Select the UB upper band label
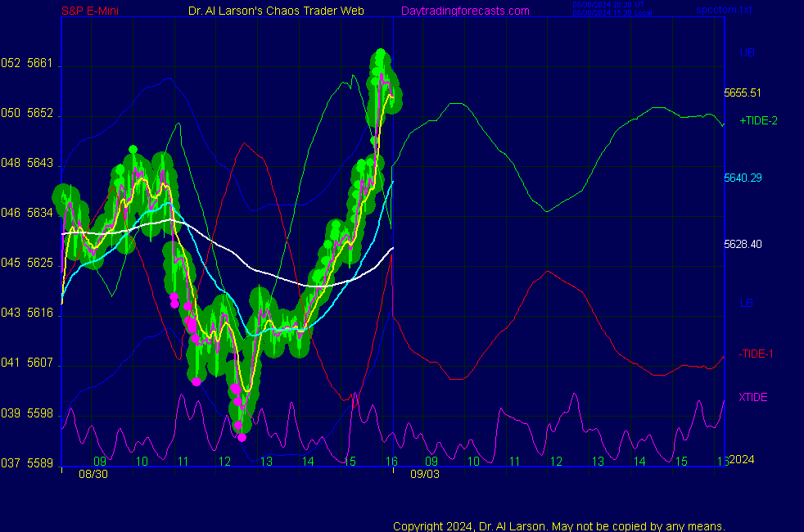The width and height of the screenshot is (804, 532). coord(747,52)
